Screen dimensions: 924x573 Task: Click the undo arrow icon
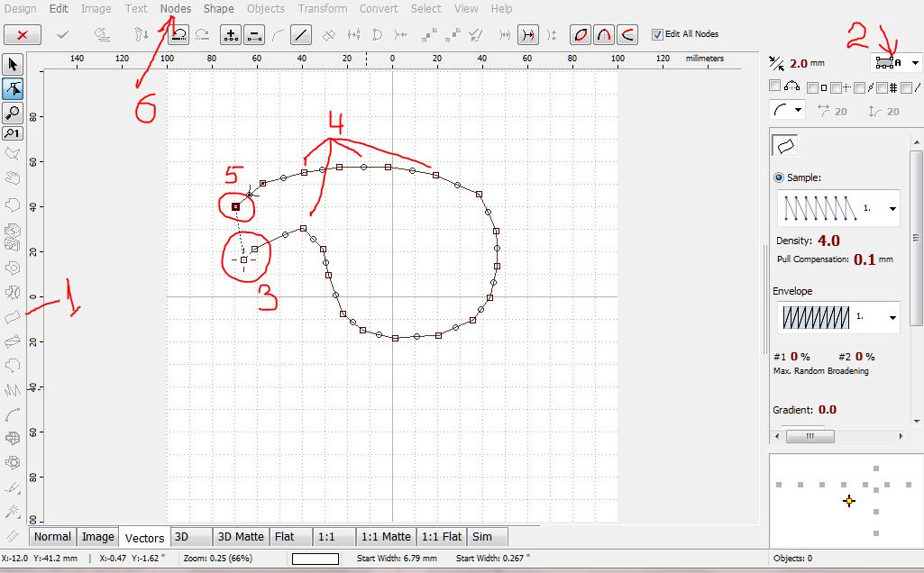[178, 35]
